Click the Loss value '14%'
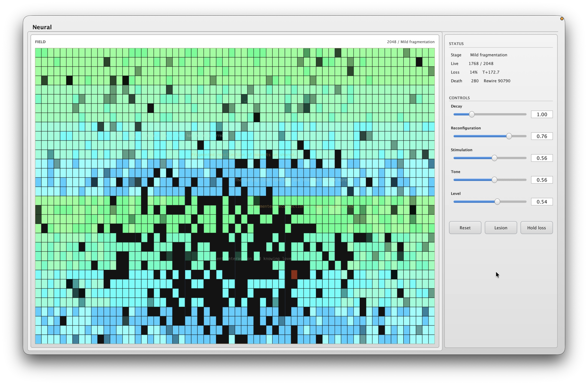 [x=473, y=72]
